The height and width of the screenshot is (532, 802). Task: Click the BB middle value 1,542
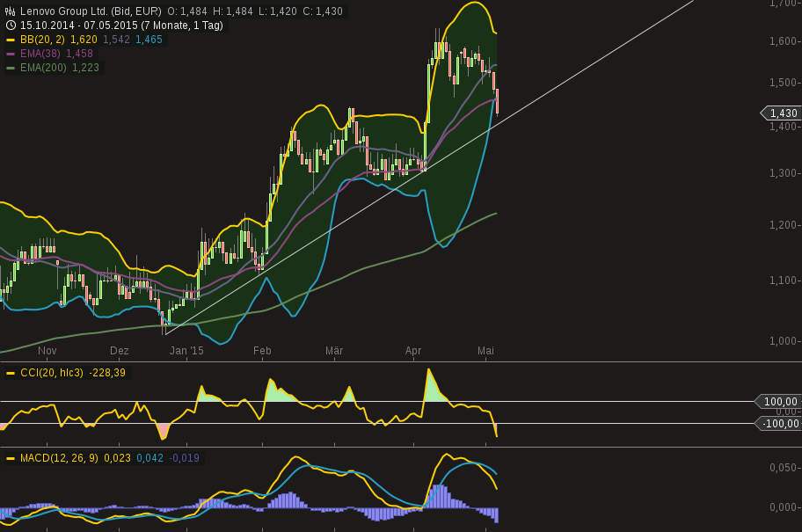click(116, 40)
